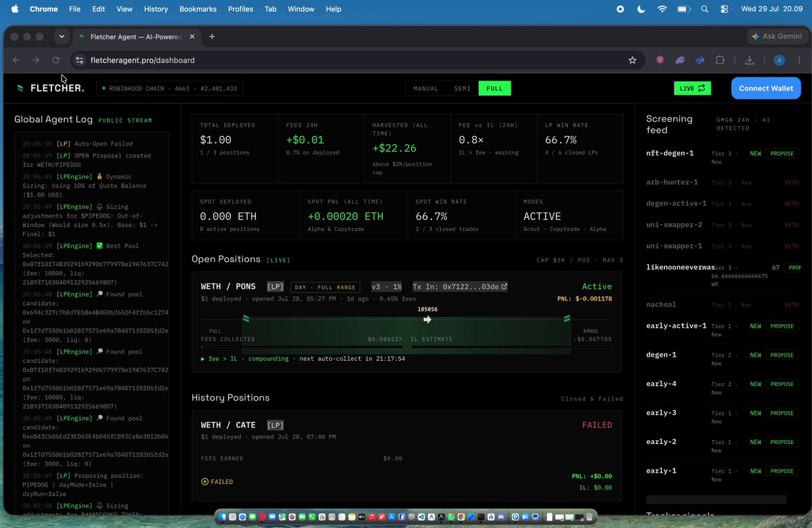The width and height of the screenshot is (812, 528).
Task: Open a new browser tab
Action: [x=212, y=37]
